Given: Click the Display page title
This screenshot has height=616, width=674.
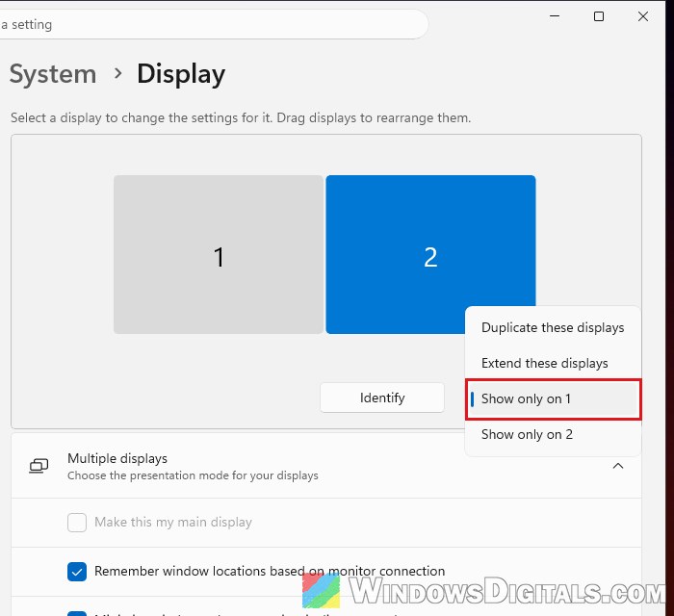Looking at the screenshot, I should point(181,74).
